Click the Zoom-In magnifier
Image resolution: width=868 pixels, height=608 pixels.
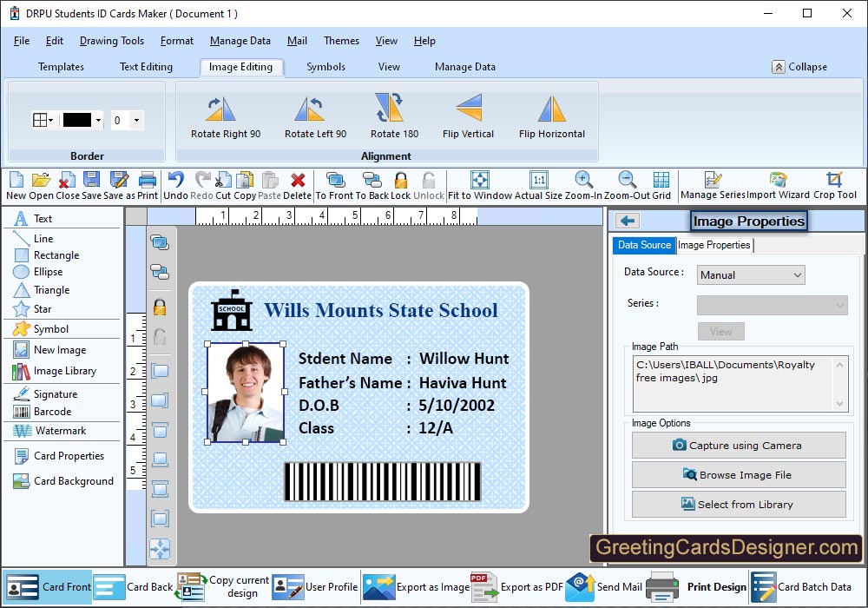click(x=583, y=180)
